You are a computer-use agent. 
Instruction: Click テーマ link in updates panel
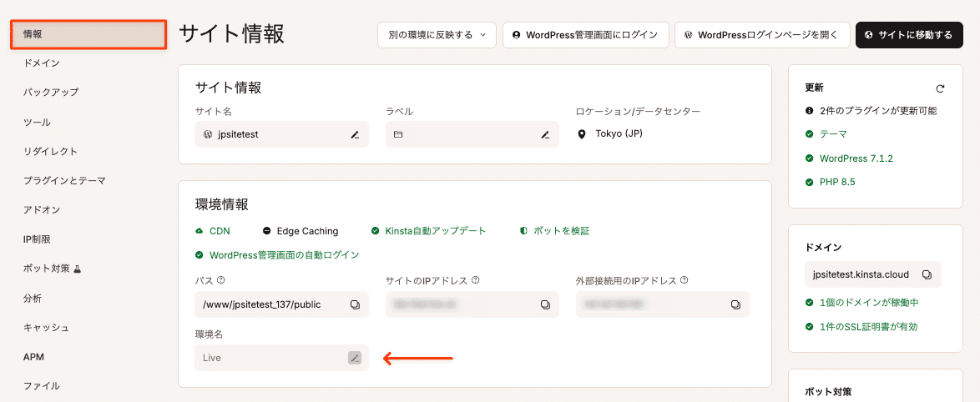833,134
